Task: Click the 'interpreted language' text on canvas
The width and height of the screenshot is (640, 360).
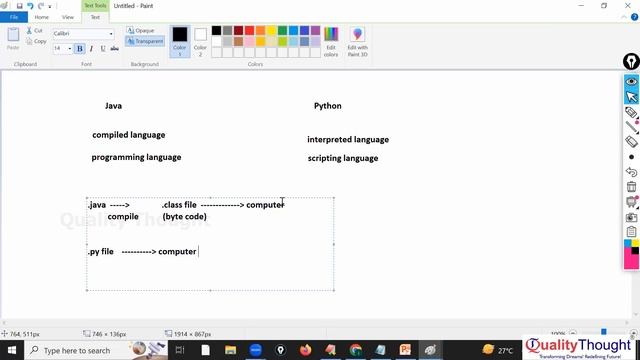Action: pyautogui.click(x=348, y=140)
